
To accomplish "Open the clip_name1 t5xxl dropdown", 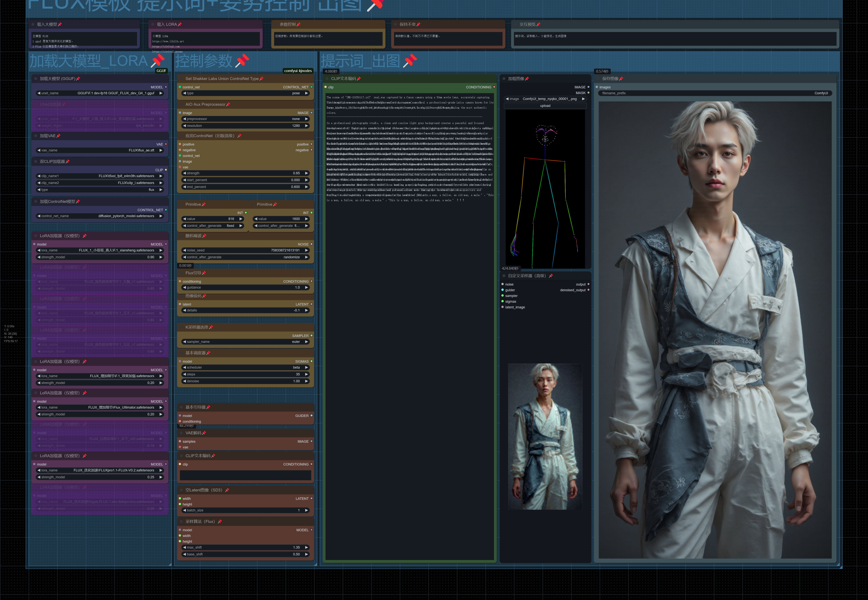I will click(100, 176).
